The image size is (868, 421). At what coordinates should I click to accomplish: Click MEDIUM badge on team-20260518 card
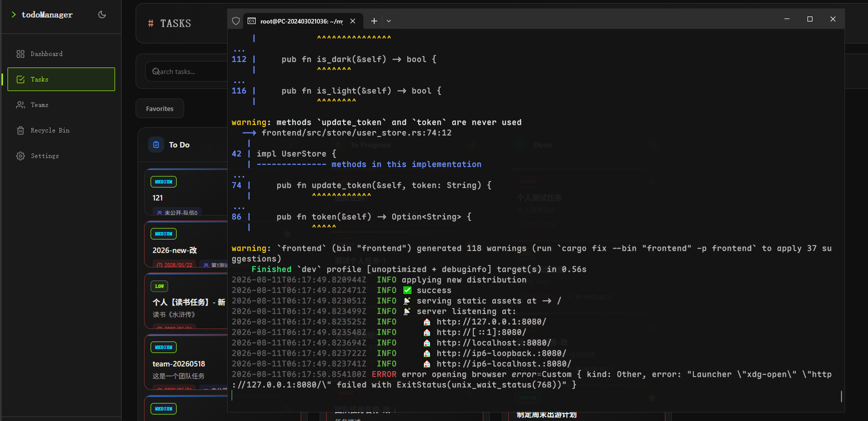[164, 347]
